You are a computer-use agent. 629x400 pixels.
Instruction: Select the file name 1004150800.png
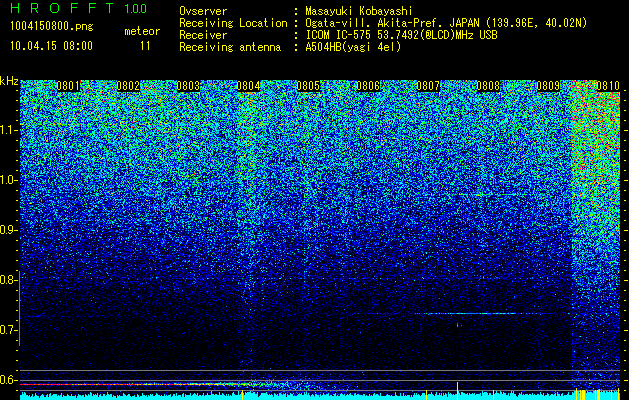[52, 27]
